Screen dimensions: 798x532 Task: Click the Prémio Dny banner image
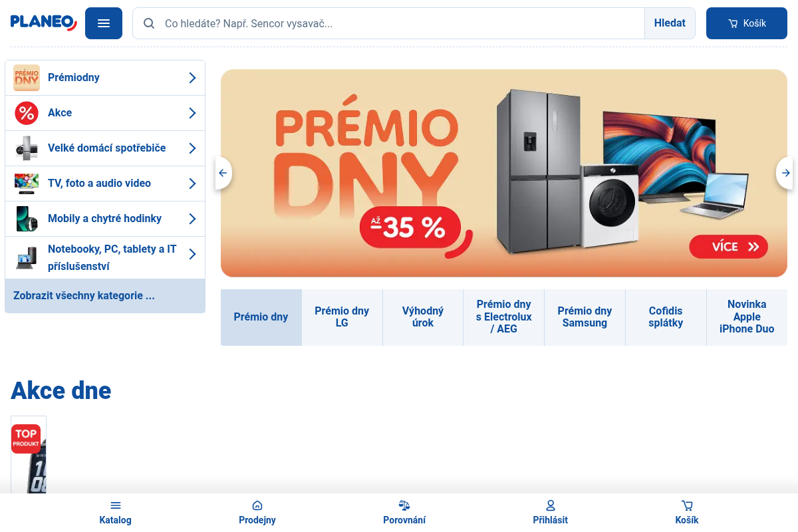(504, 173)
